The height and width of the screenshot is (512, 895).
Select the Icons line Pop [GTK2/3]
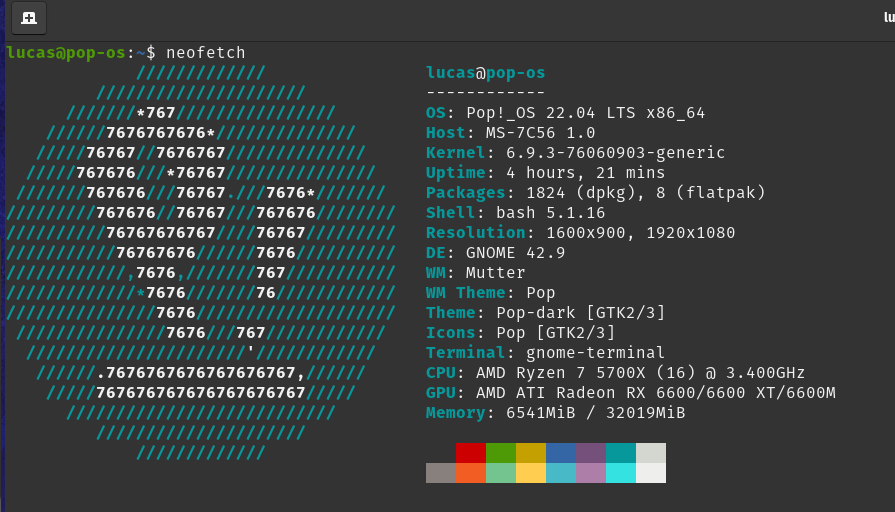point(521,333)
